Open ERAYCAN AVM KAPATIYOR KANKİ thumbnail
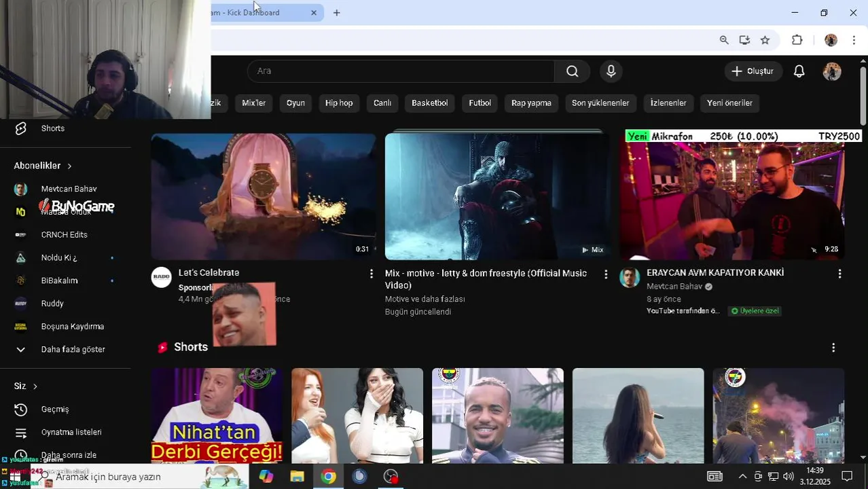Viewport: 868px width, 489px height. point(732,196)
